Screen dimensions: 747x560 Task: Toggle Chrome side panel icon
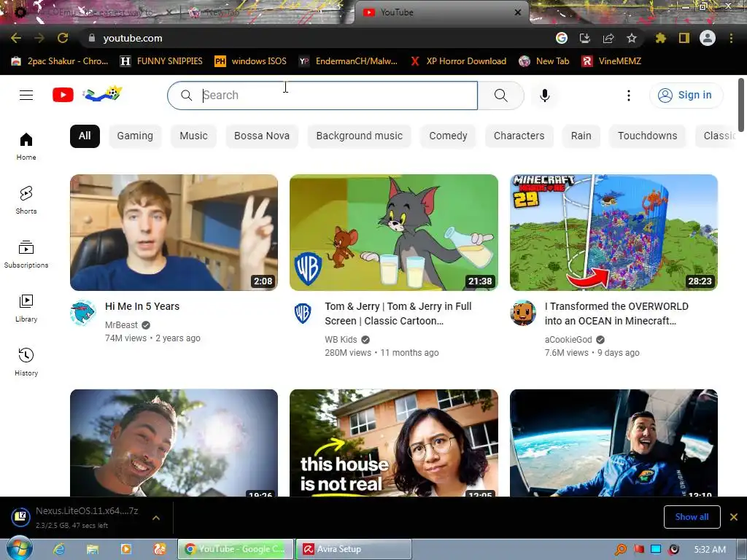click(x=684, y=38)
